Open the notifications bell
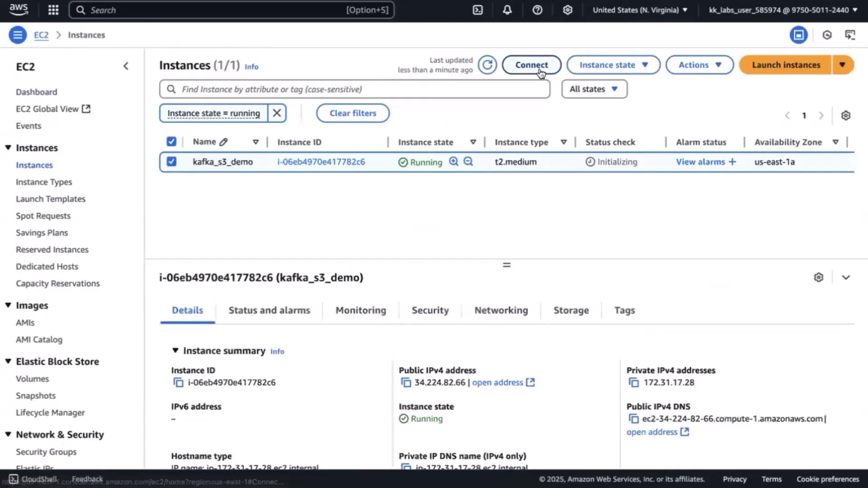The image size is (868, 488). [507, 10]
